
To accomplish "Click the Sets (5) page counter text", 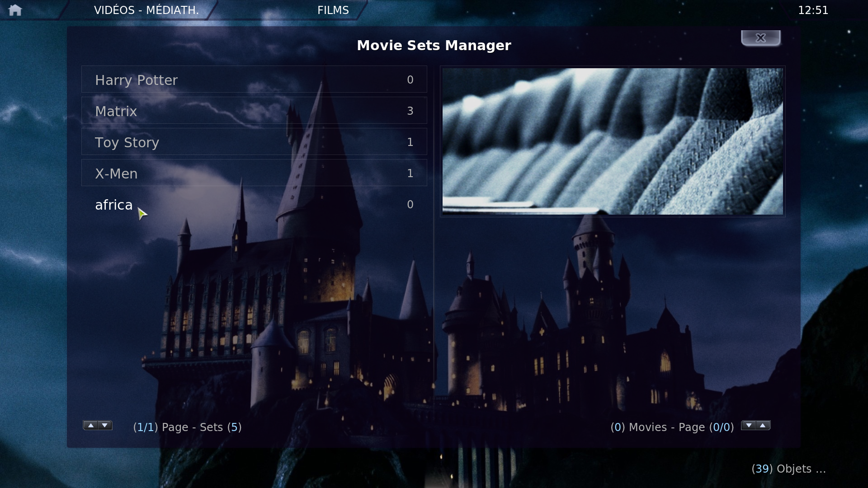I will (x=187, y=427).
